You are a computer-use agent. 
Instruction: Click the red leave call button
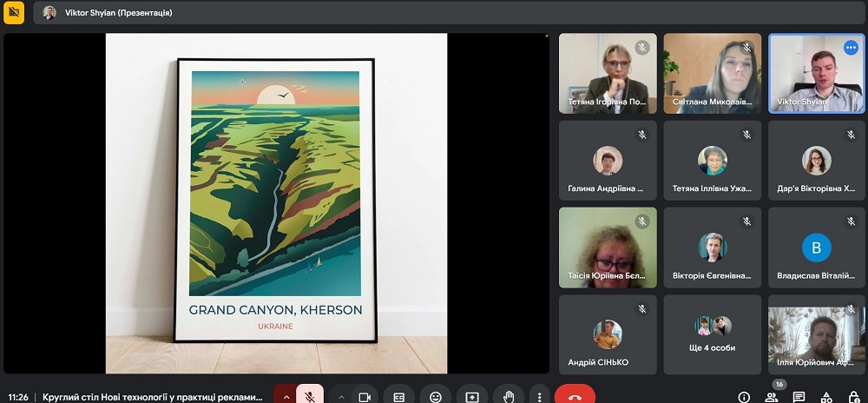(575, 396)
